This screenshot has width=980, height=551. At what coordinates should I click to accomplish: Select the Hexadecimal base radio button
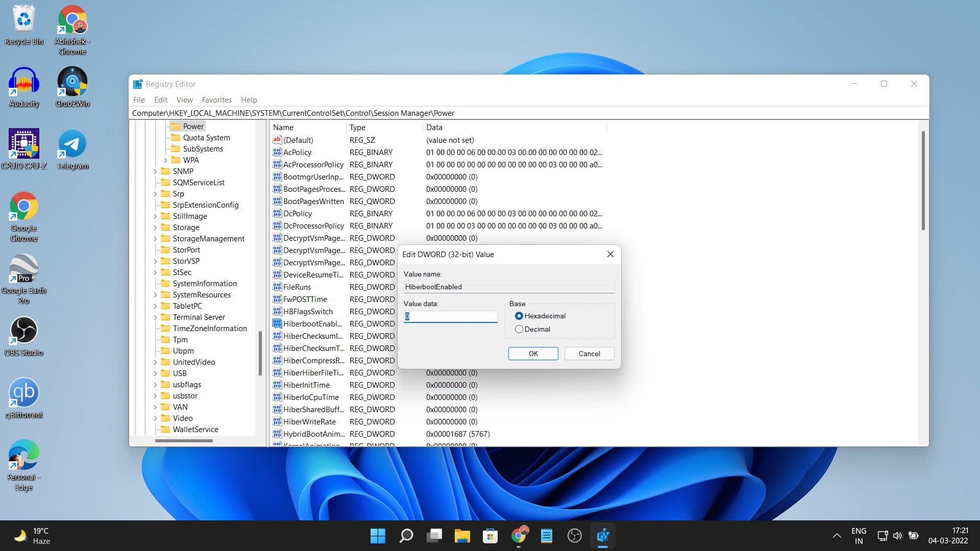click(519, 316)
